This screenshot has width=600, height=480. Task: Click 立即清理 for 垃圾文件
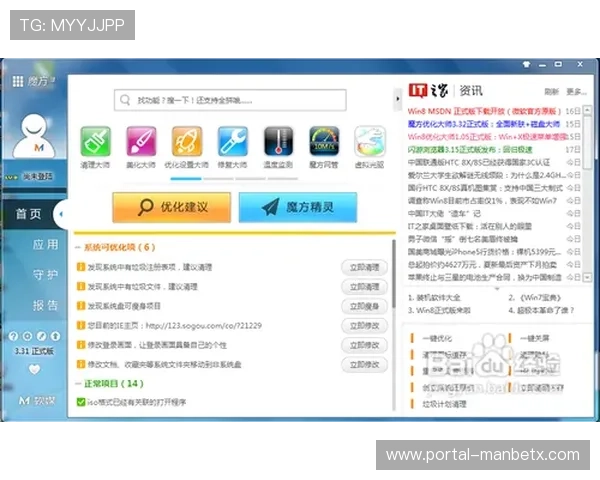tap(364, 287)
